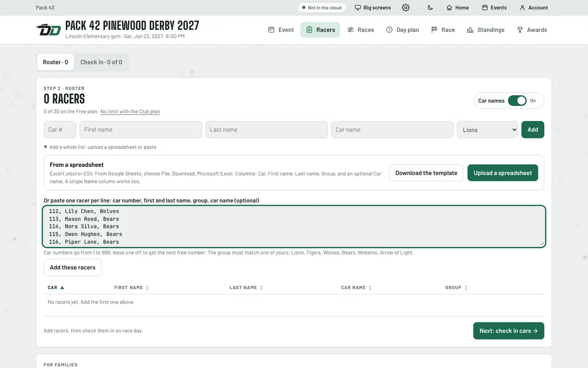Switch to Check in sub-tab
The image size is (588, 368).
(101, 62)
